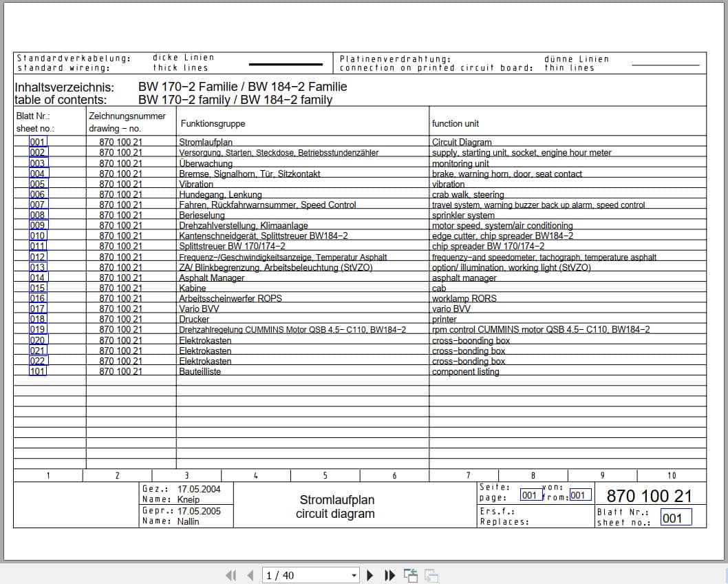Viewport: 728px width, 584px height.
Task: Open sheet 009 air conditioning link
Action: 37,225
